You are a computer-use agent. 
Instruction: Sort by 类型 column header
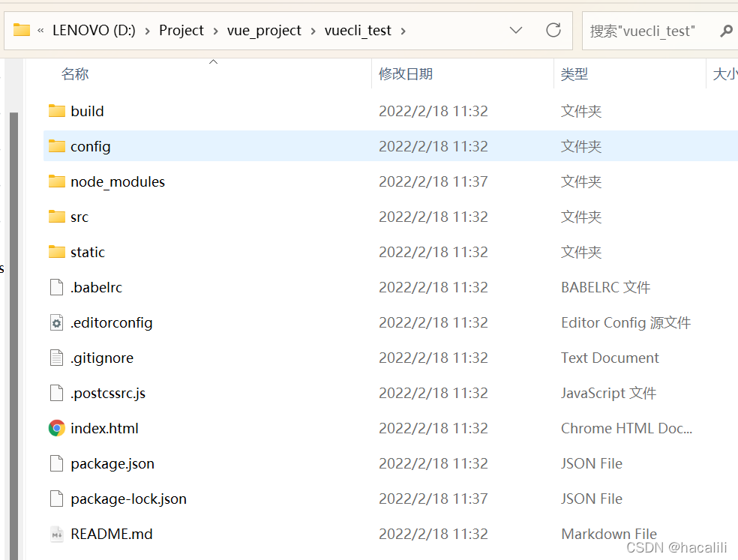click(574, 74)
